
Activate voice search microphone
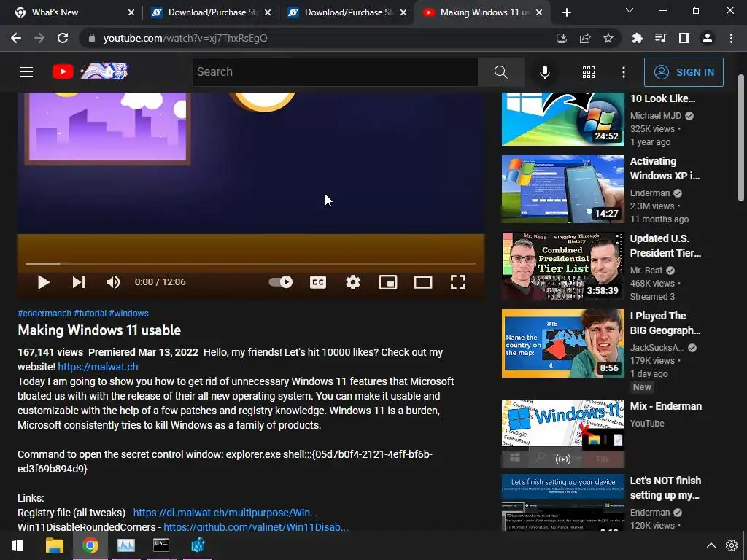(x=544, y=72)
